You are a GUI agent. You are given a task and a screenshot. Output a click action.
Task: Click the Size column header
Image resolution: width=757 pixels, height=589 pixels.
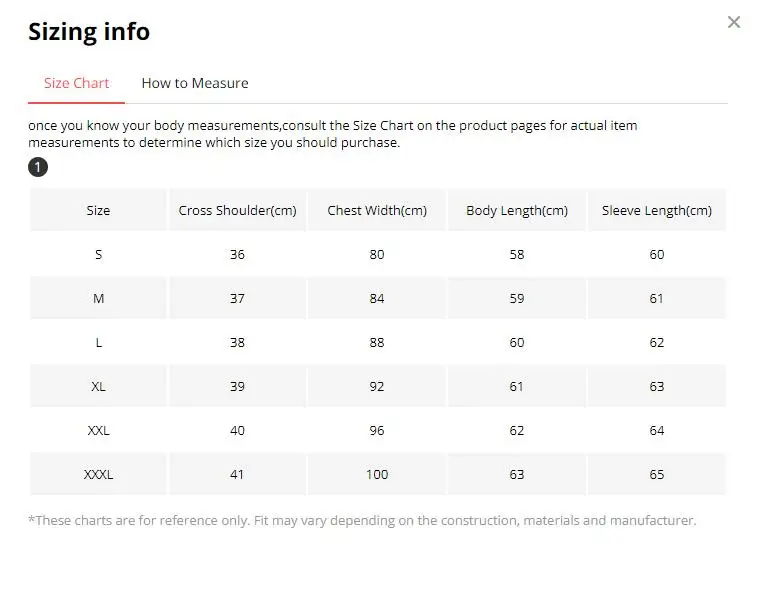click(98, 210)
